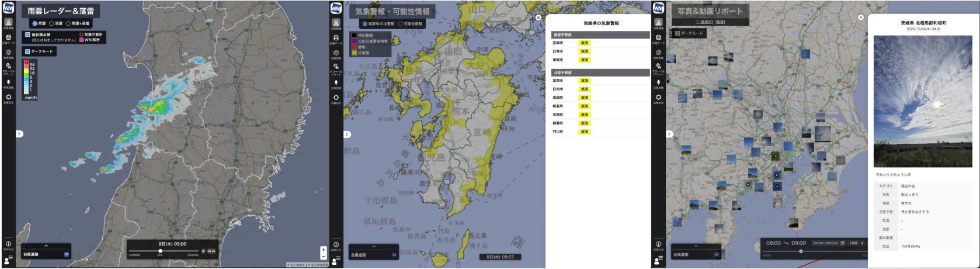Uncheck the 線状降水帯 checkbox
Viewport: 980px width, 269px height.
[27, 35]
